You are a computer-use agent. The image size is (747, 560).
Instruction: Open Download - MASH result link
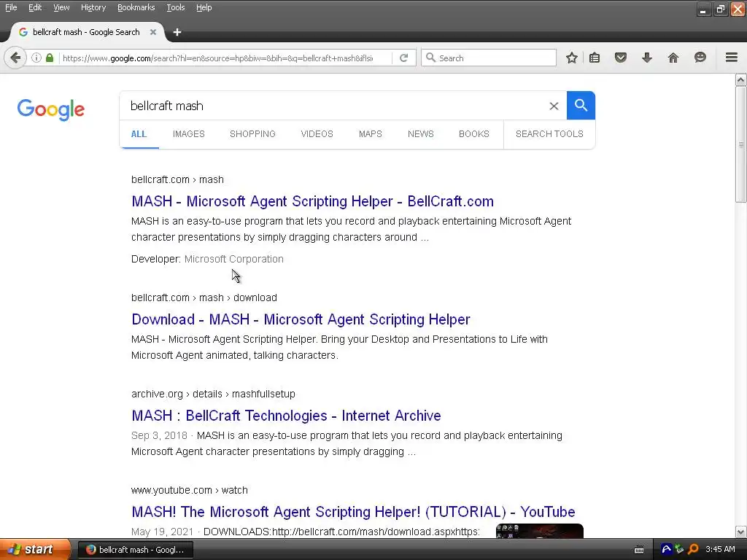[x=301, y=319]
